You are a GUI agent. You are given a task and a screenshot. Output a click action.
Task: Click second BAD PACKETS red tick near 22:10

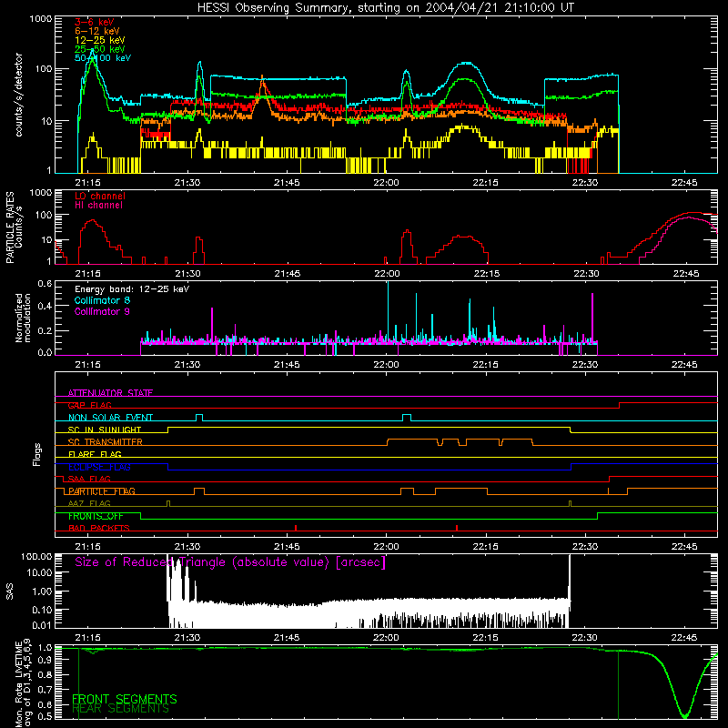(457, 528)
